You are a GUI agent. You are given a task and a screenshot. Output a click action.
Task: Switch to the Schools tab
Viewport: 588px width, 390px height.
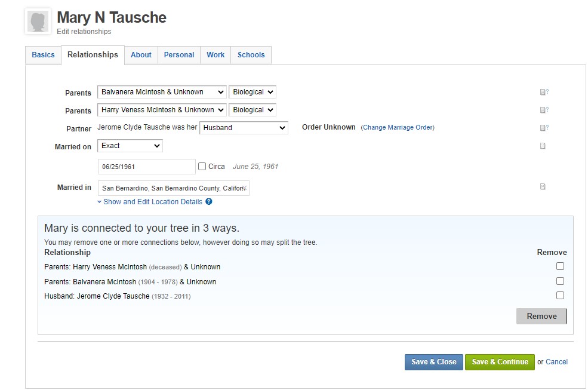tap(251, 55)
